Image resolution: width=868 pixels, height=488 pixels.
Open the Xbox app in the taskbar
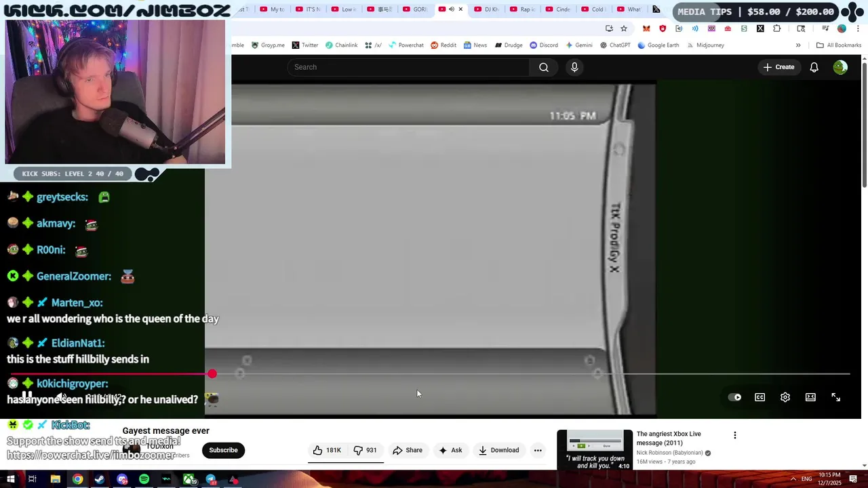tap(189, 479)
